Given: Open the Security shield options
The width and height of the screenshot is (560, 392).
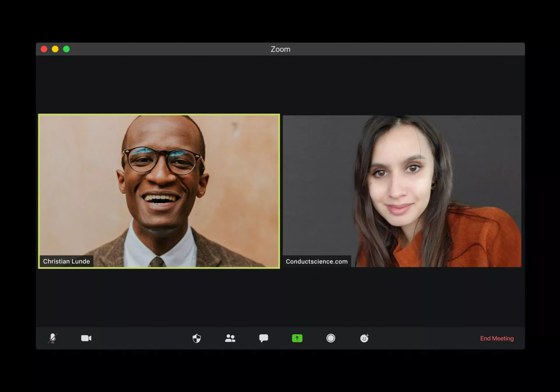Looking at the screenshot, I should click(197, 338).
